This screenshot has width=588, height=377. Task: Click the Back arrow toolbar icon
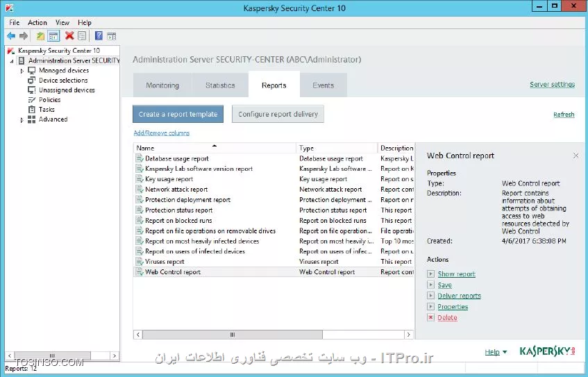[11, 36]
